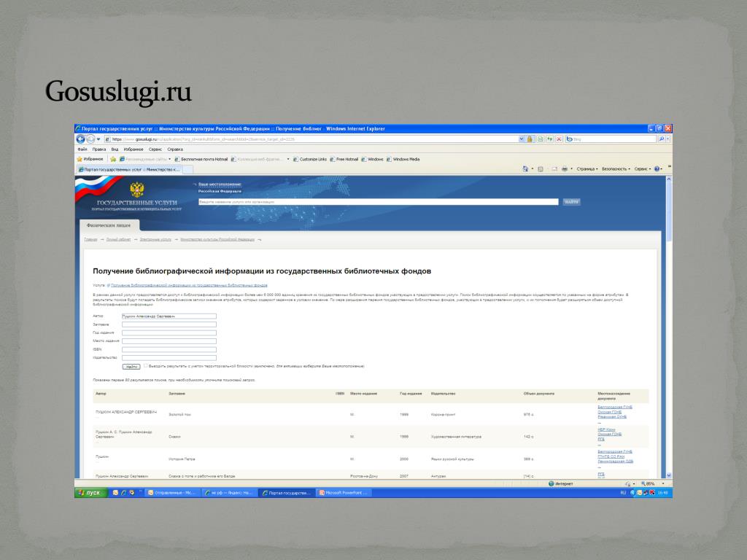Image resolution: width=747 pixels, height=560 pixels.
Task: Open the 85% zoom level dropdown
Action: pos(662,484)
